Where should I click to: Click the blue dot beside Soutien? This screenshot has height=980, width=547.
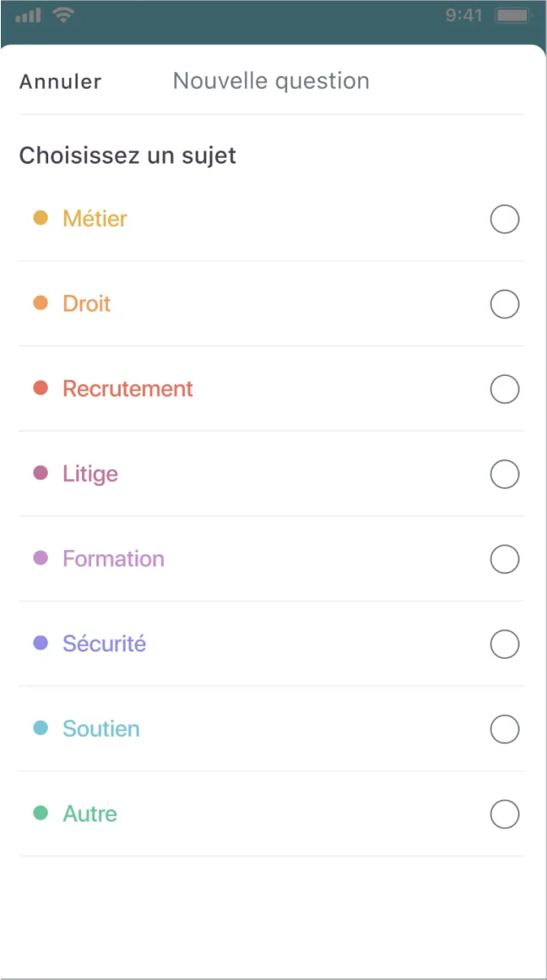(x=42, y=728)
